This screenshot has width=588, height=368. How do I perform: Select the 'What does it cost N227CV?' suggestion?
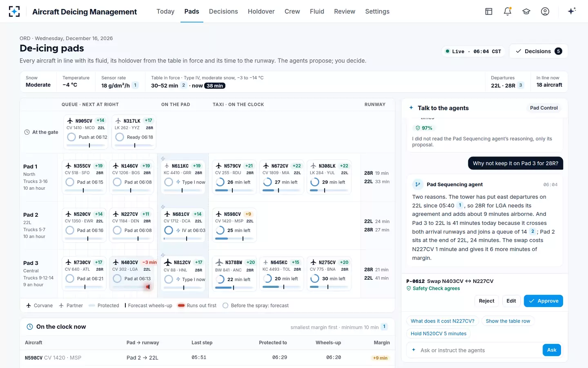(x=443, y=321)
